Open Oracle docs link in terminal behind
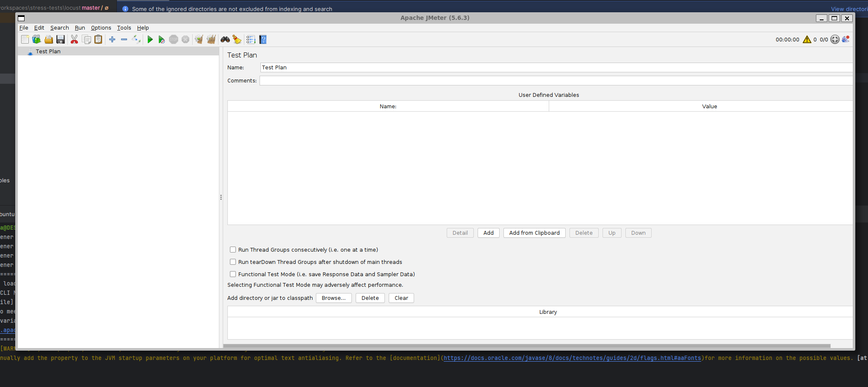The width and height of the screenshot is (868, 387). pos(572,358)
